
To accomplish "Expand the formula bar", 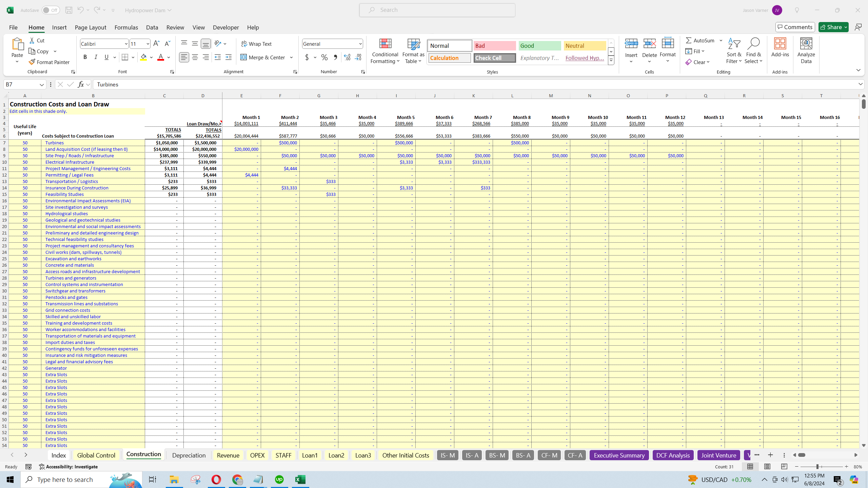I will click(861, 84).
